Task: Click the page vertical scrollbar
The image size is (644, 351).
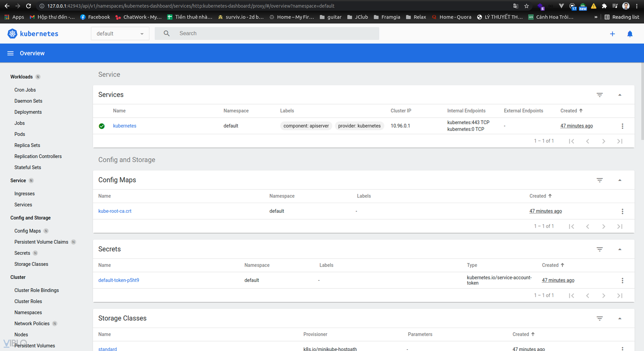Action: pyautogui.click(x=642, y=102)
